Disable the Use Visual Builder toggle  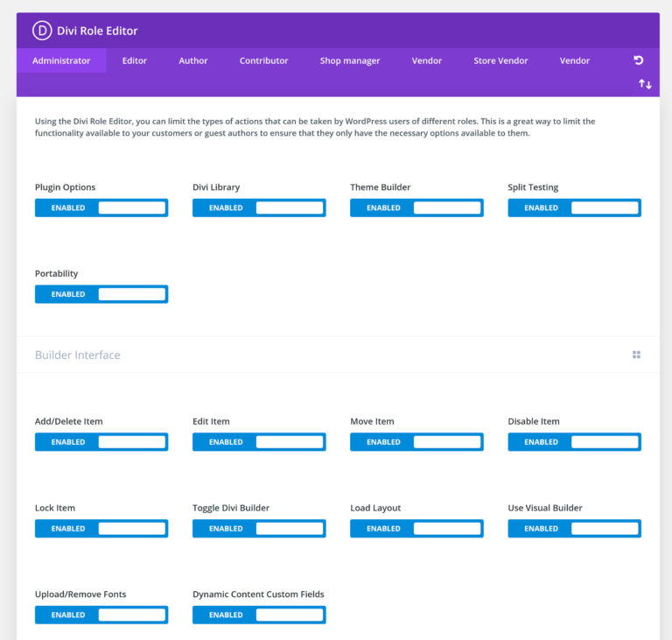pos(574,529)
